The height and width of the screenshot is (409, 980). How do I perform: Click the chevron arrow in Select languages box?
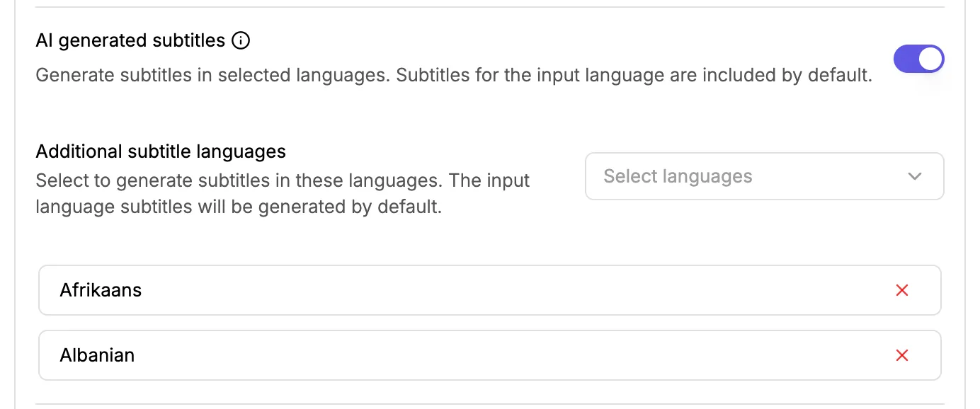(x=915, y=176)
